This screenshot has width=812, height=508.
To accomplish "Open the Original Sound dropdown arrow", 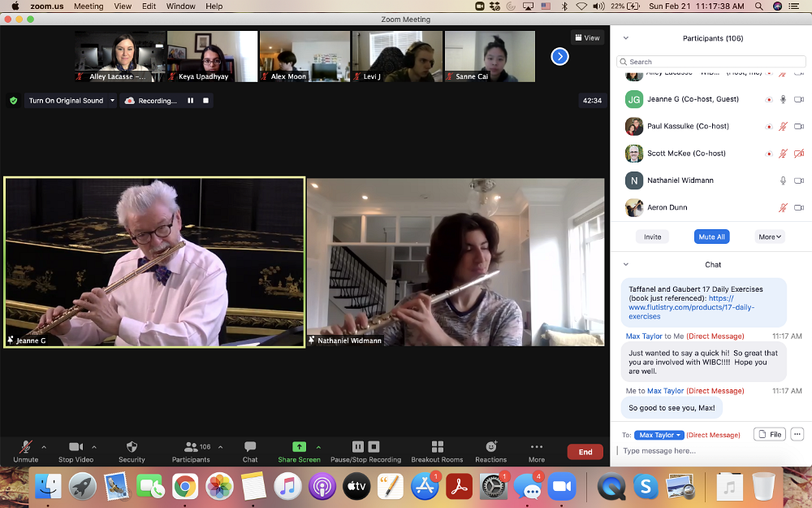I will (x=112, y=101).
